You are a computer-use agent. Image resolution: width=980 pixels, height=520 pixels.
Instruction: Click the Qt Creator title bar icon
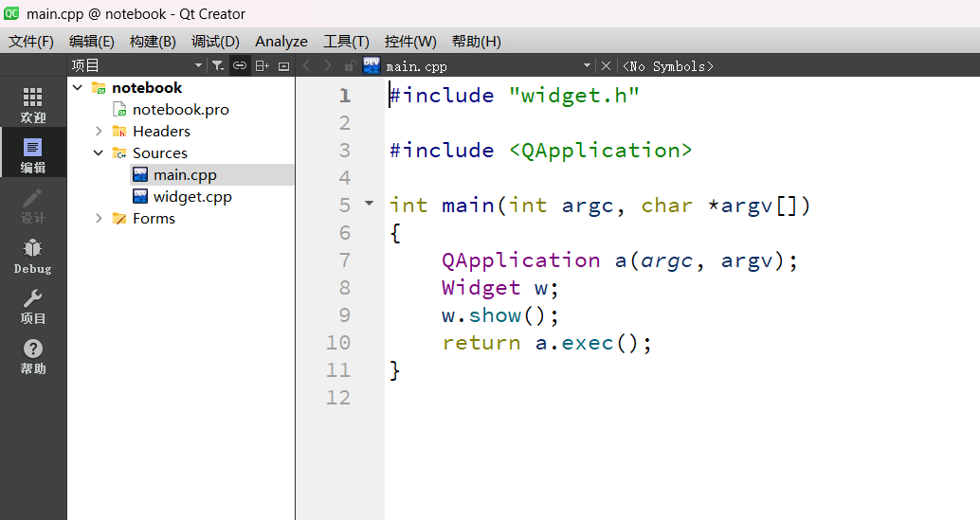(x=11, y=13)
